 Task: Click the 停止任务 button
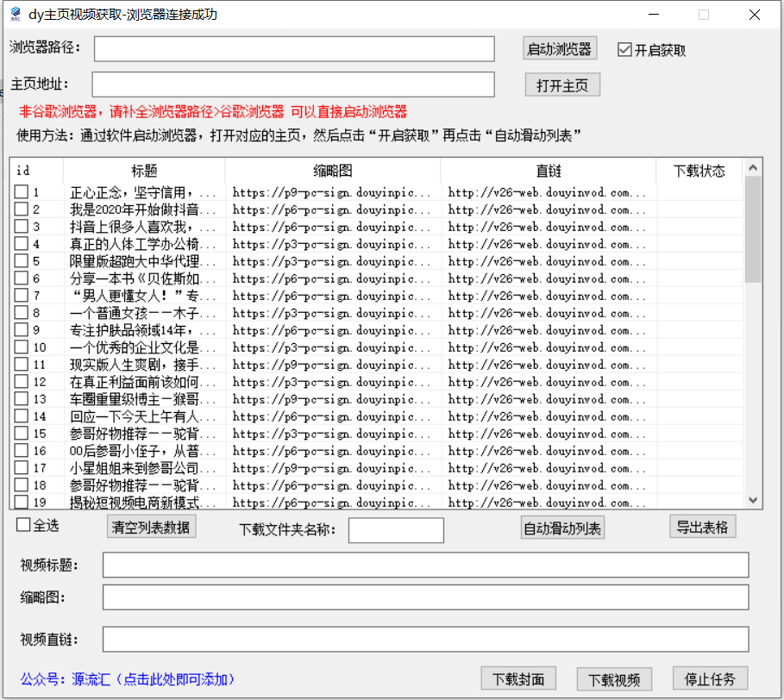pos(710,679)
